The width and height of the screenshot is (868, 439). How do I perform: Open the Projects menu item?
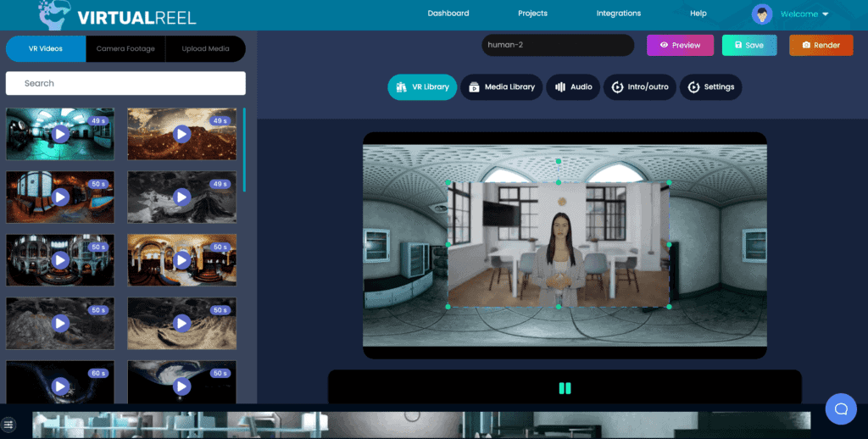pyautogui.click(x=532, y=14)
